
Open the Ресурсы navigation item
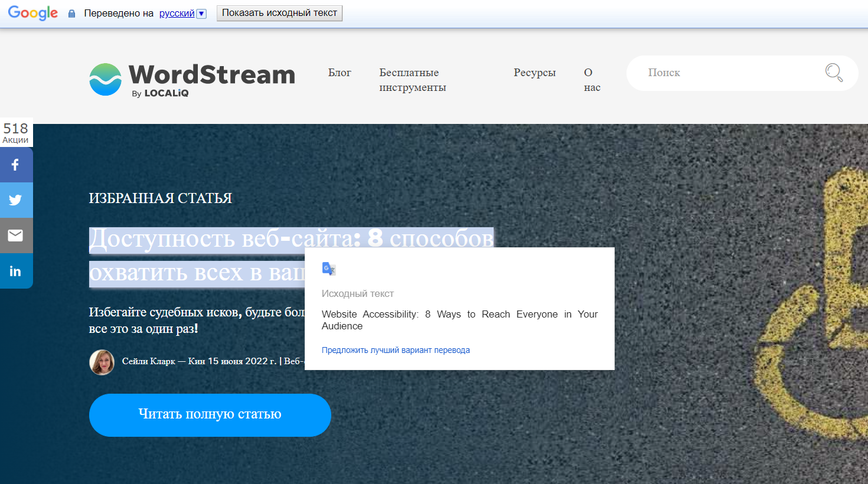534,73
